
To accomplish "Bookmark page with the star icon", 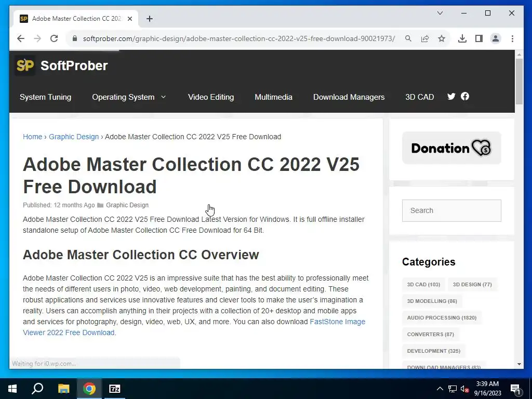I will coord(442,38).
